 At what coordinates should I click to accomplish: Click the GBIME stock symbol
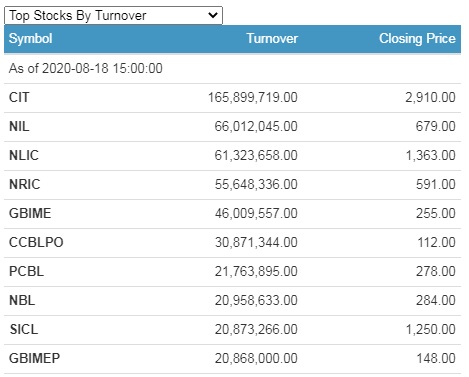(x=30, y=213)
